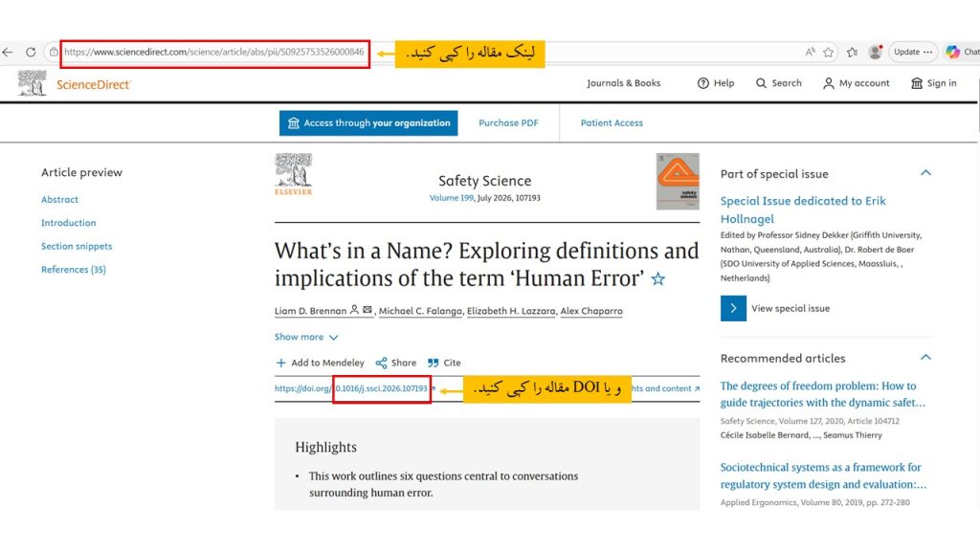Click the address bar URL
The image size is (980, 551).
click(213, 52)
